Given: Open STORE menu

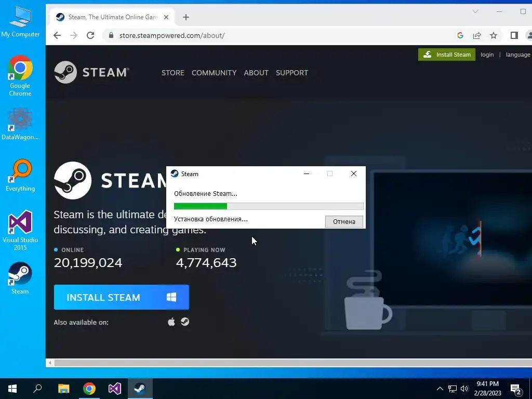Looking at the screenshot, I should point(172,73).
